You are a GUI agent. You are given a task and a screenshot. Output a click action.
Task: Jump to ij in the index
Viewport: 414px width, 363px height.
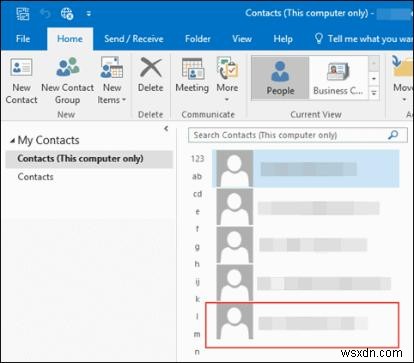[197, 282]
